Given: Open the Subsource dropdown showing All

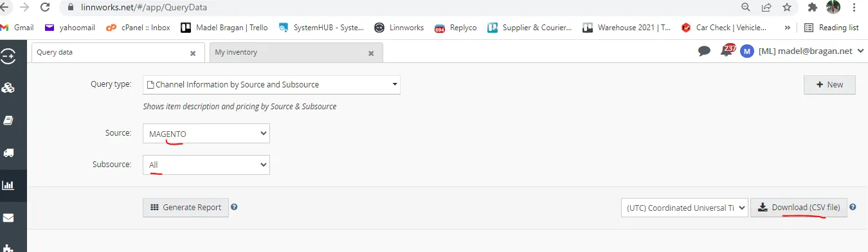Looking at the screenshot, I should click(x=206, y=165).
